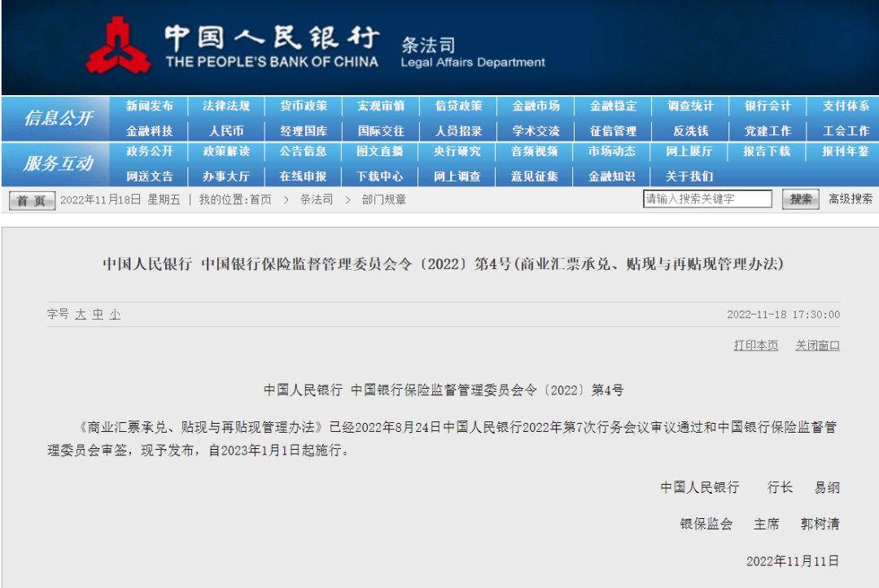879x588 pixels.
Task: Open 报告下载 page
Action: (767, 151)
